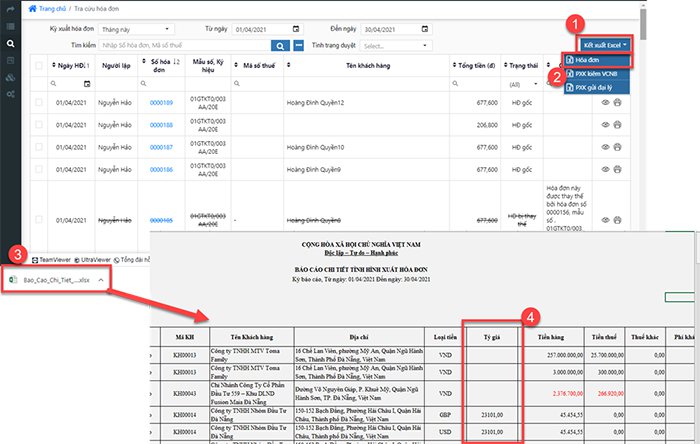
Task: Sort by Số hóa đơn column
Action: (x=161, y=66)
